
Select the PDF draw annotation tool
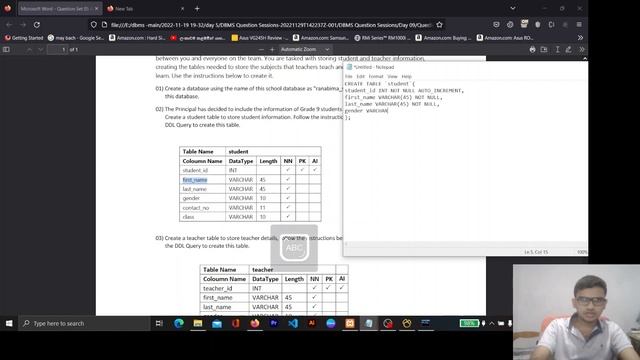coord(569,49)
